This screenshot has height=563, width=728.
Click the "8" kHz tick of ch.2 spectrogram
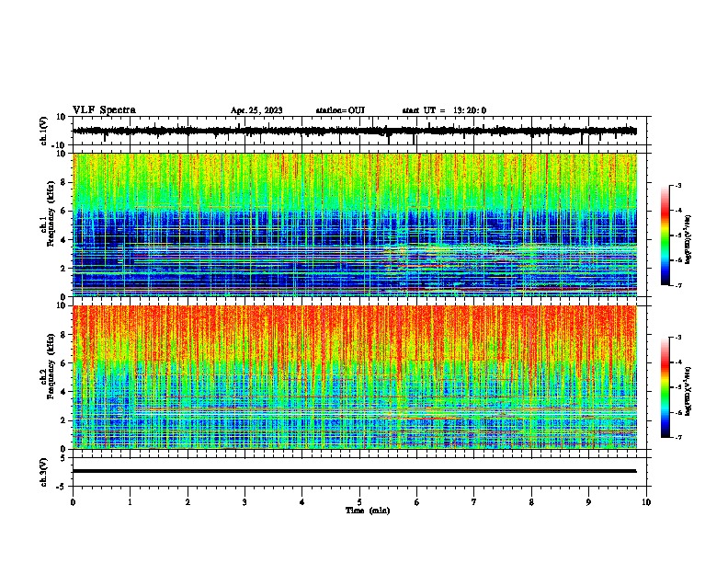pos(63,335)
